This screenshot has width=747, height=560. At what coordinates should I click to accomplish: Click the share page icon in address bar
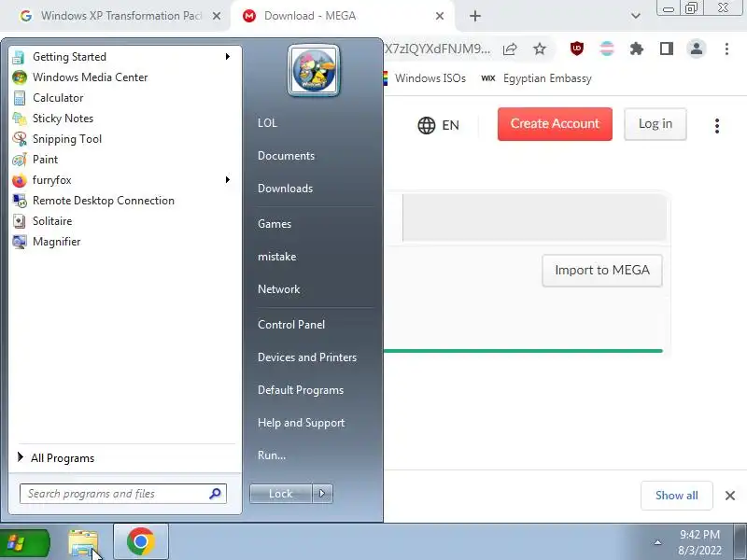(x=510, y=49)
